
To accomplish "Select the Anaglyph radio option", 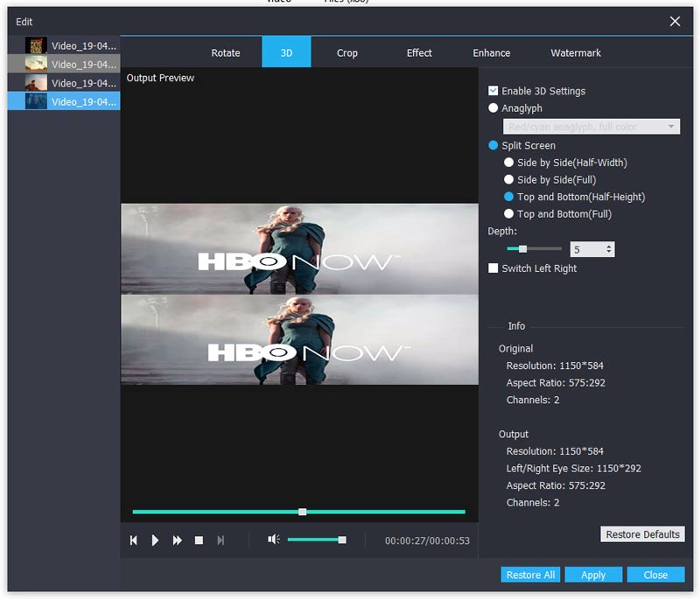I will tap(493, 108).
